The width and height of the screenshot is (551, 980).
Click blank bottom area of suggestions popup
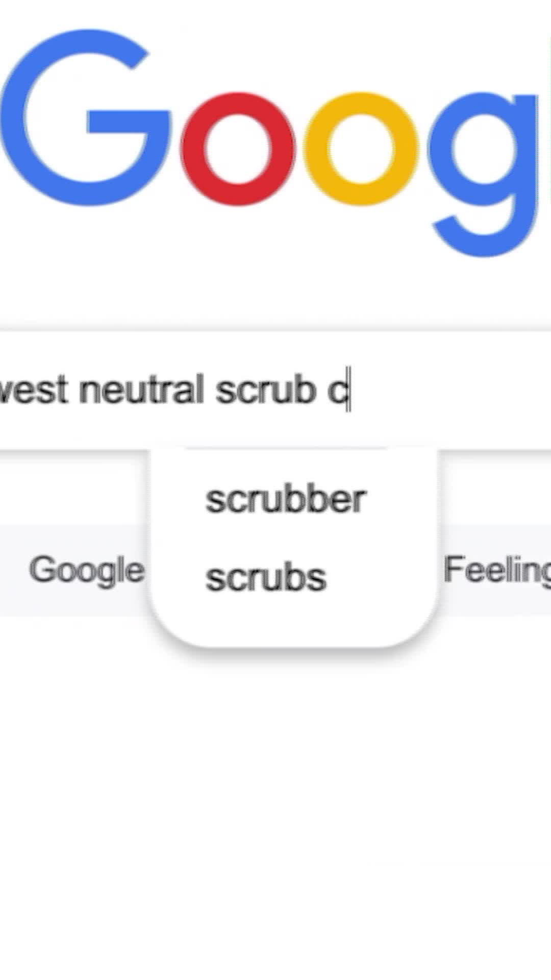pos(294,622)
